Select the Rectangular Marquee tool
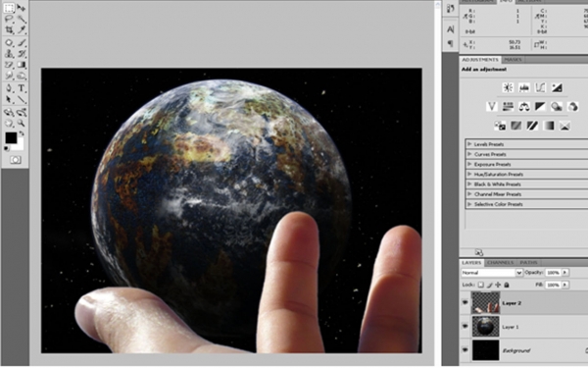The height and width of the screenshot is (368, 588). click(9, 8)
